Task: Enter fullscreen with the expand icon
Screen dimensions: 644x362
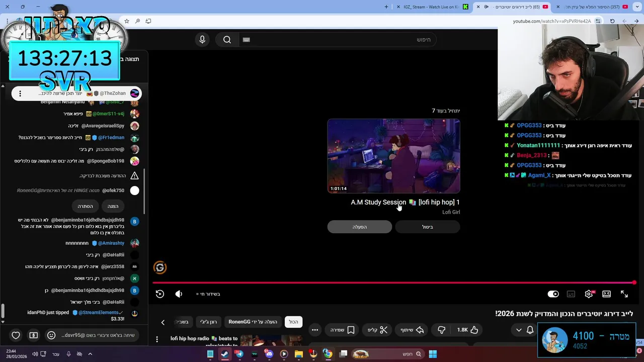Action: tap(624, 294)
